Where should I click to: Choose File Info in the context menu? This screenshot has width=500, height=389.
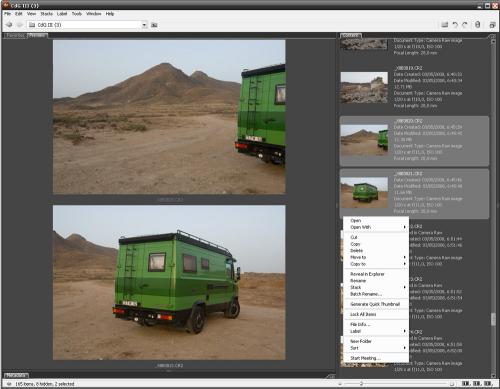(x=376, y=324)
